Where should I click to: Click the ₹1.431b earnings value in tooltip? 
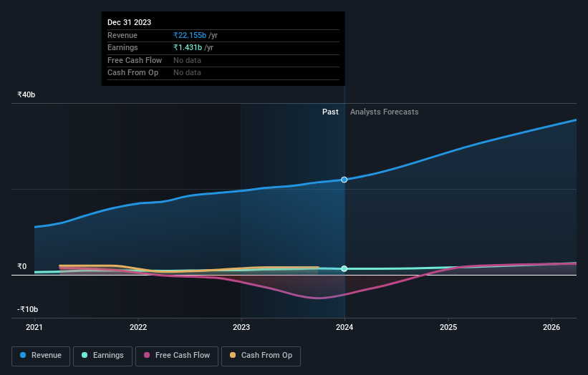(188, 47)
